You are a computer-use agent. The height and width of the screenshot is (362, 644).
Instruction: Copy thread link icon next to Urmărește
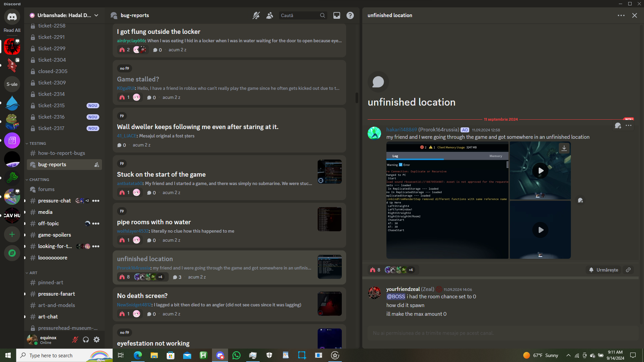[628, 270]
